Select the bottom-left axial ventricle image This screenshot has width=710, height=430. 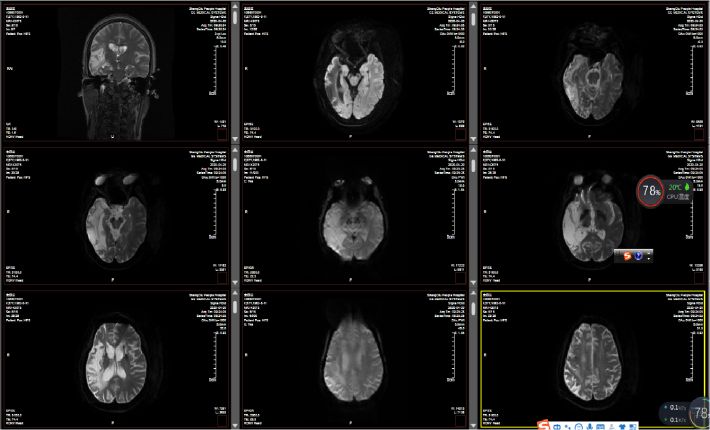(x=117, y=355)
